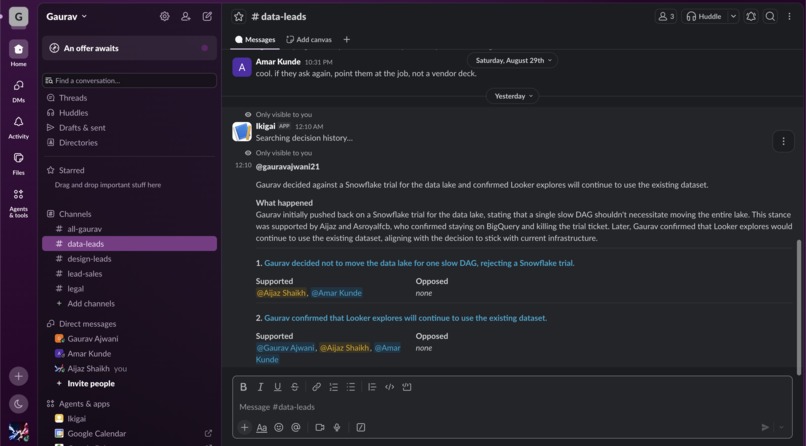This screenshot has width=806, height=446.
Task: Open the Saturday, August 29th date dropdown
Action: 512,60
